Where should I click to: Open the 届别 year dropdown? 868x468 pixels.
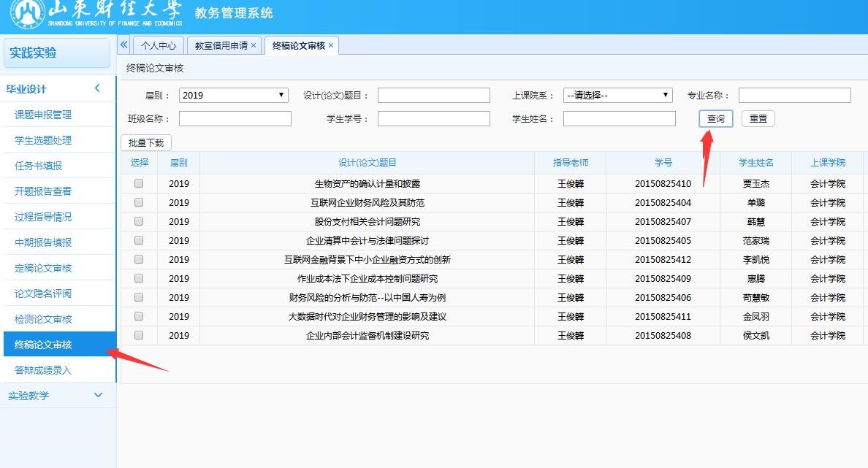click(x=233, y=96)
